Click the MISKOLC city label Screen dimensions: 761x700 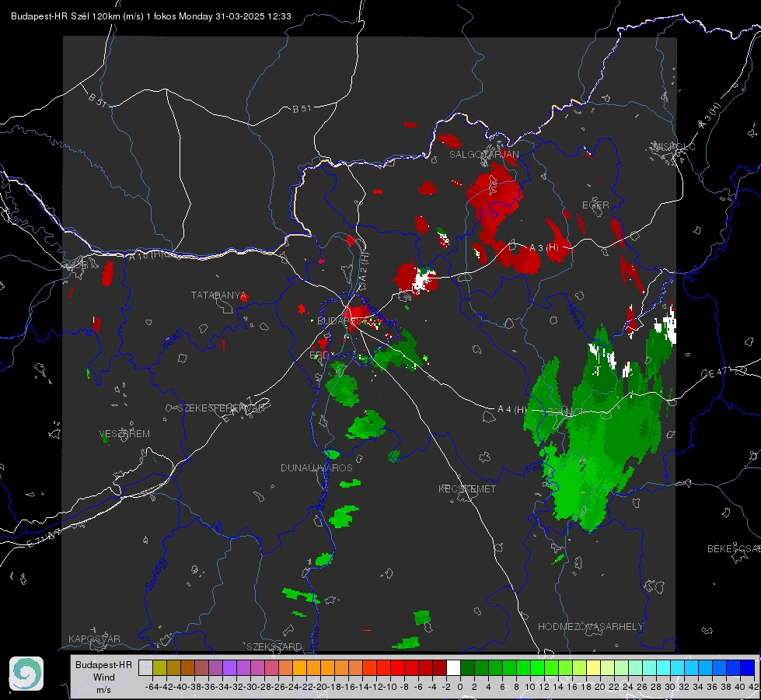coord(674,147)
